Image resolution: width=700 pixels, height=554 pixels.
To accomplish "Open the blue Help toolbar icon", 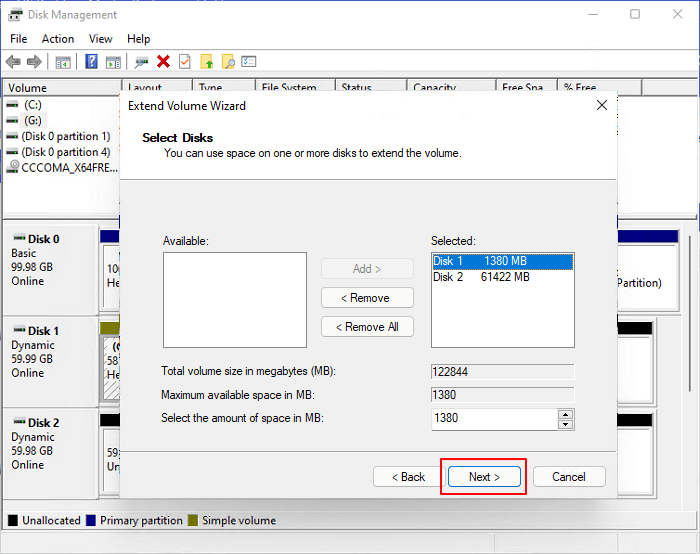I will (92, 62).
